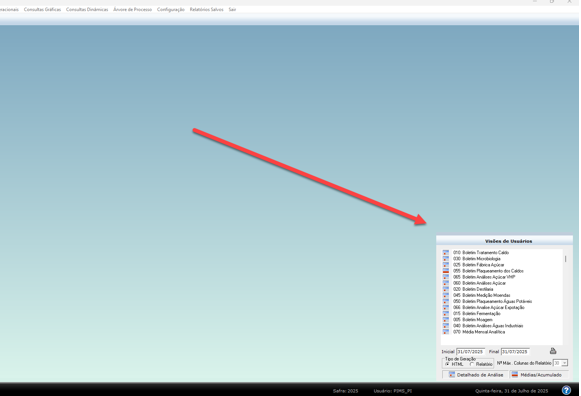The height and width of the screenshot is (396, 581).
Task: Click the icon beside 045 Boletim Medição Moendas
Action: click(x=446, y=295)
